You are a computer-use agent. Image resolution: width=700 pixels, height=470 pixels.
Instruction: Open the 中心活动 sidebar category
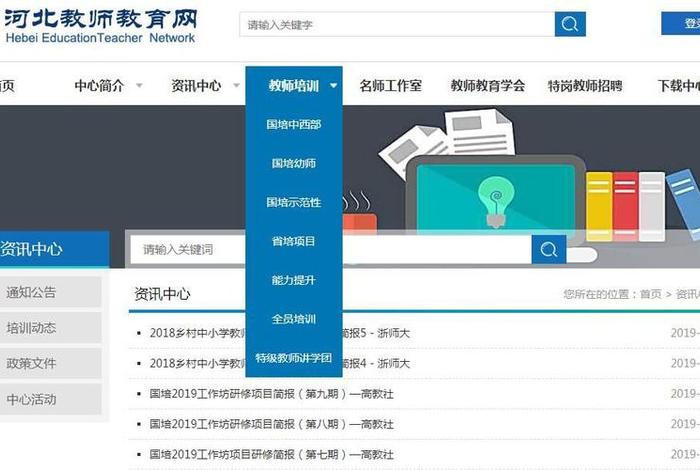(50, 399)
